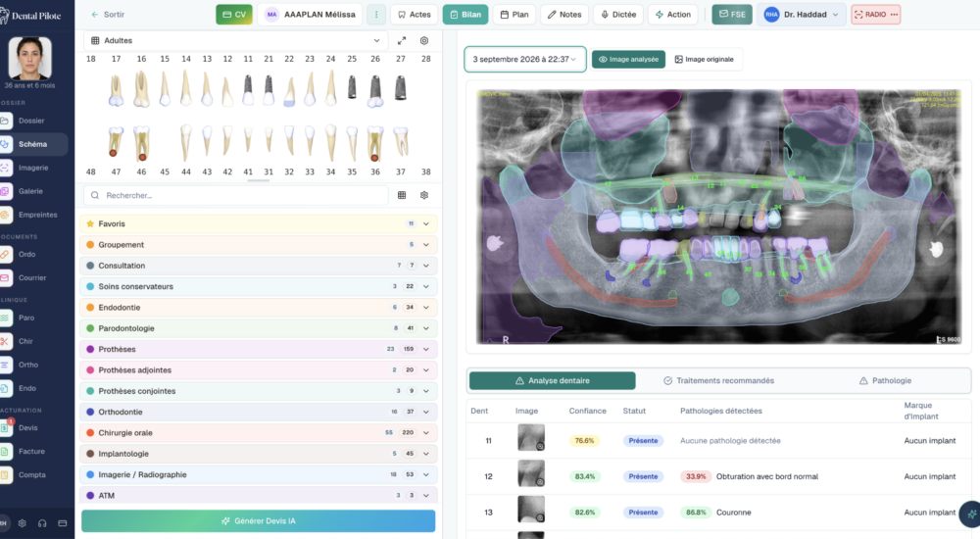Open the Compta sidebar item
Screen dimensions: 980x539
[31, 474]
